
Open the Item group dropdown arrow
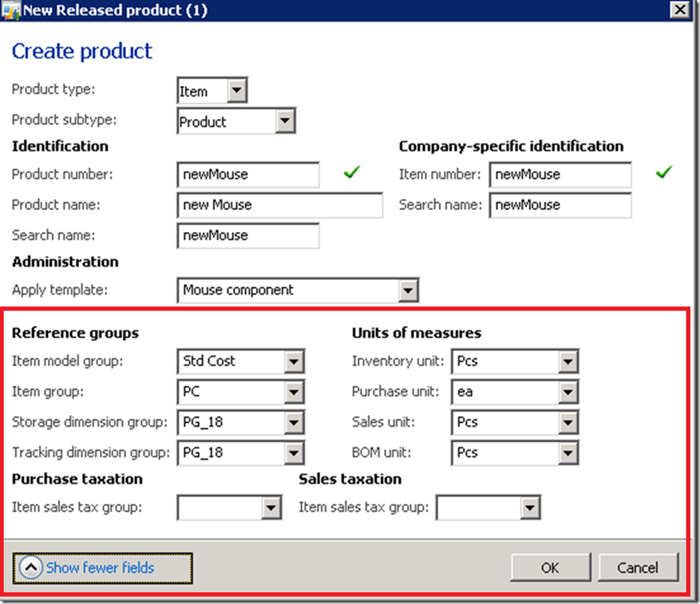coord(295,392)
